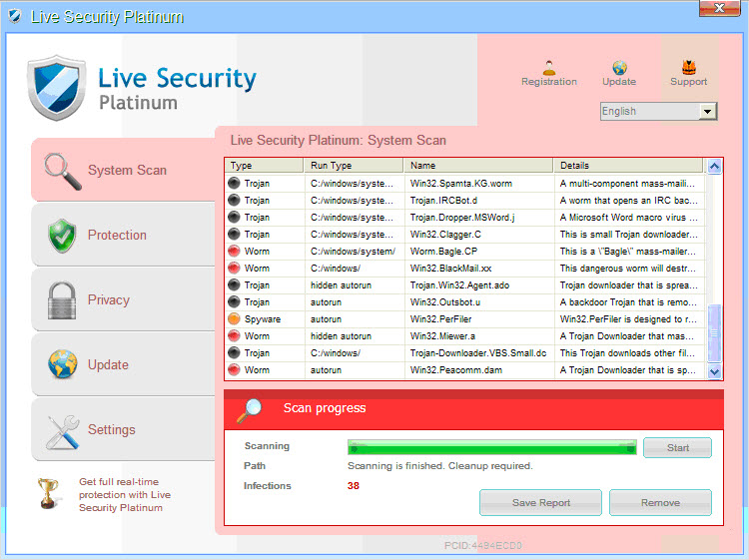This screenshot has height=560, width=749.
Task: Click the orange Spyware icon for Win32.PerFiler
Action: 234,318
